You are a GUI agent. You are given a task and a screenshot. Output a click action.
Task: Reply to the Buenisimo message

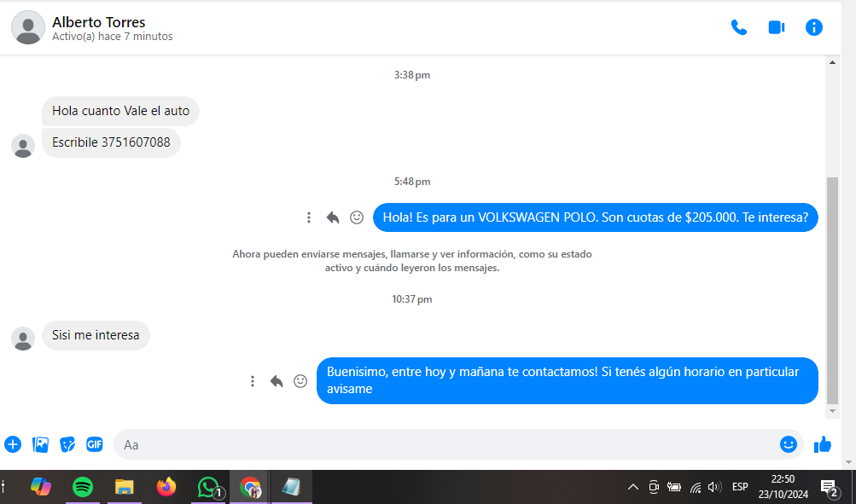tap(277, 381)
